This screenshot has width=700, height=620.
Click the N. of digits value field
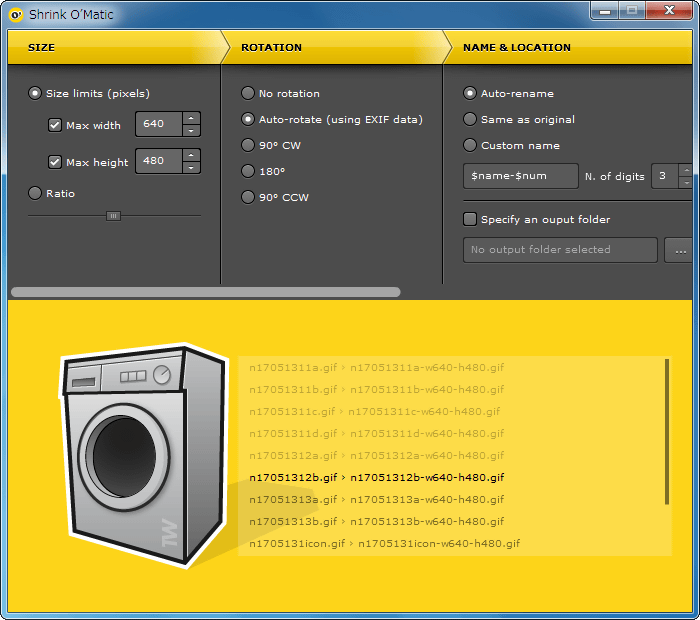pyautogui.click(x=665, y=176)
